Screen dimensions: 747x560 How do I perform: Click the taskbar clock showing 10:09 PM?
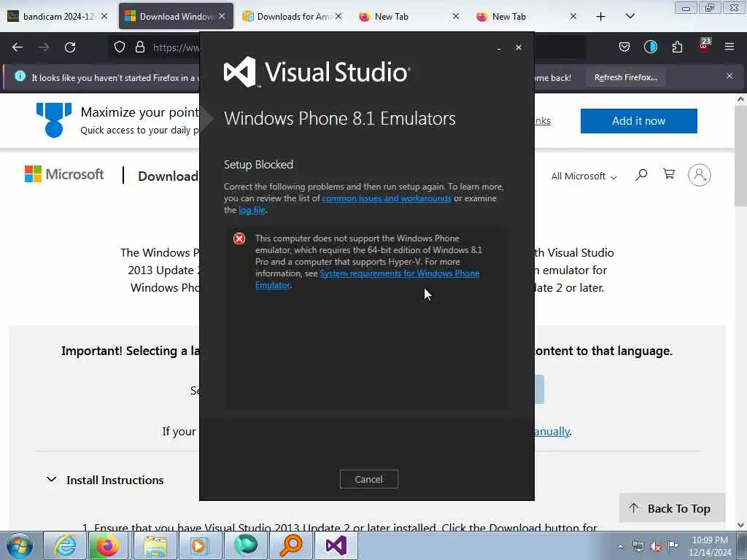point(710,545)
